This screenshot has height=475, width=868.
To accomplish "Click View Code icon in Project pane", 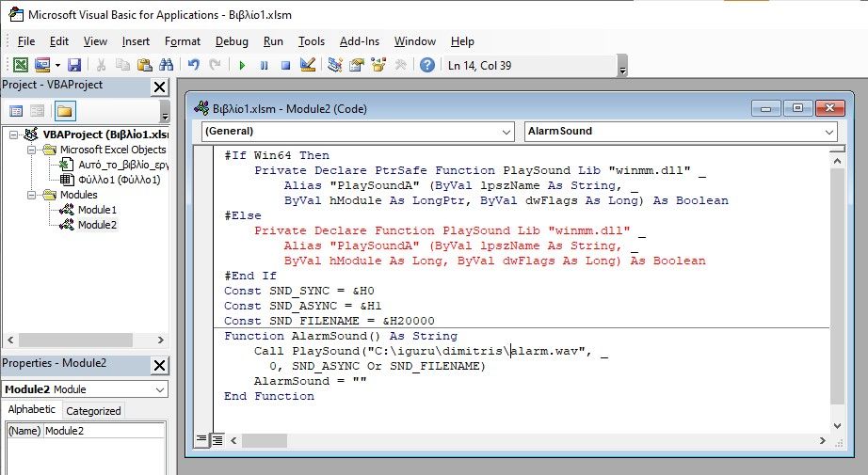I will (x=16, y=111).
